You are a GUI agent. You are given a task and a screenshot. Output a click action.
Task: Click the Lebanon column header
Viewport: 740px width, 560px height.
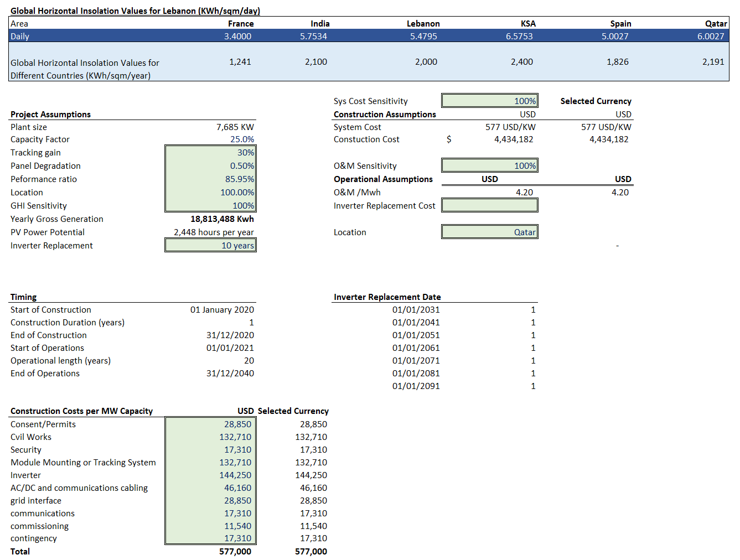click(423, 23)
